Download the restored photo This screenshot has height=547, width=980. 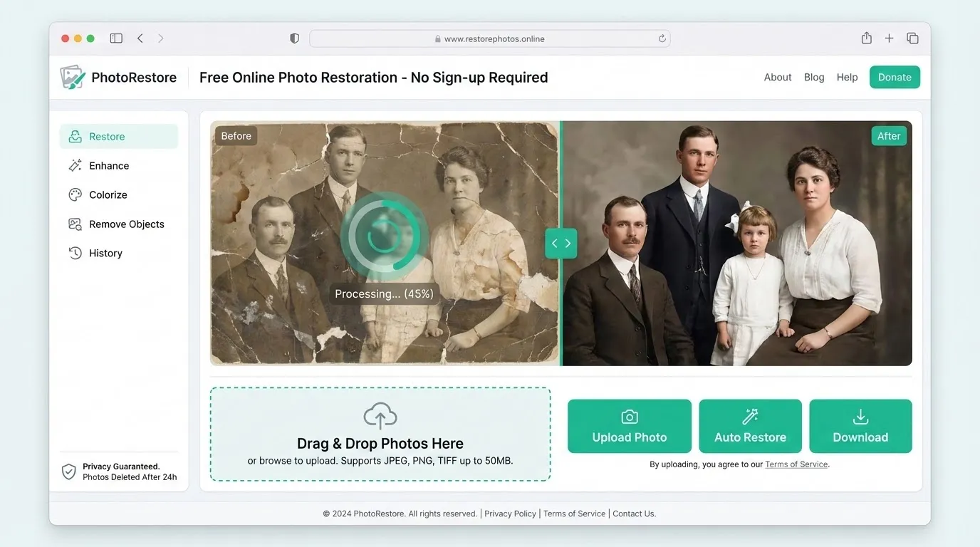tap(860, 426)
